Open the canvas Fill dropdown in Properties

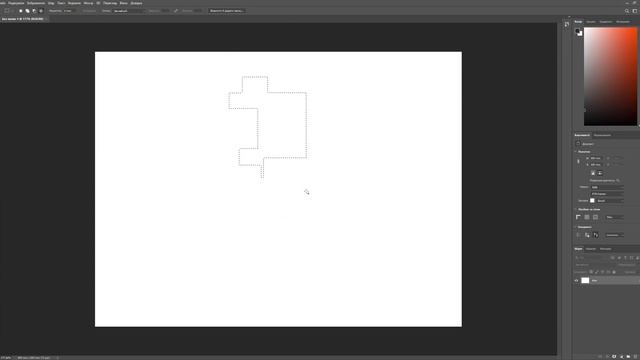point(610,200)
